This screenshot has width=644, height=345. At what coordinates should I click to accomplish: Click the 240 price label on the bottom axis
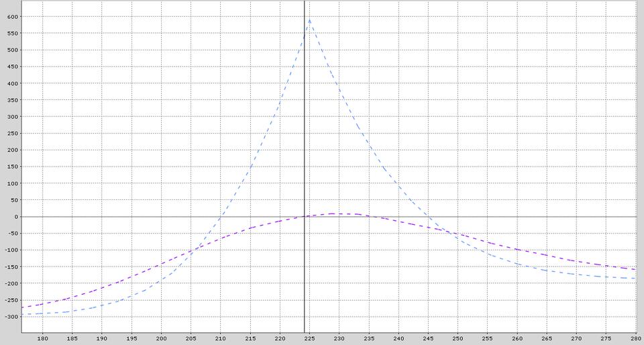point(398,338)
